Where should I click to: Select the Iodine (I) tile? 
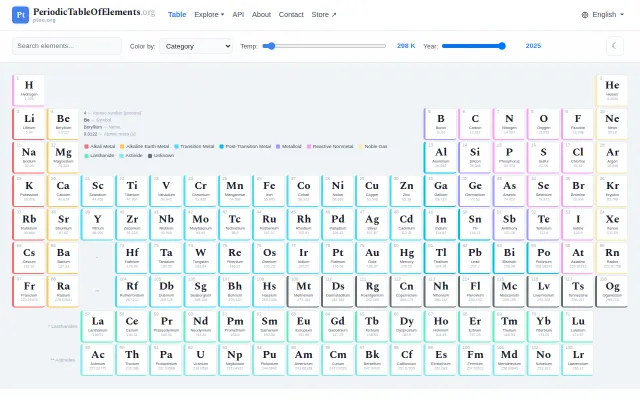(578, 224)
